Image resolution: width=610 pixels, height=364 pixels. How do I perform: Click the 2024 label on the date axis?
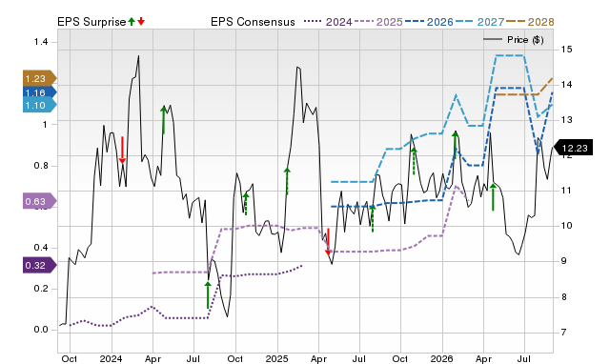tap(111, 358)
